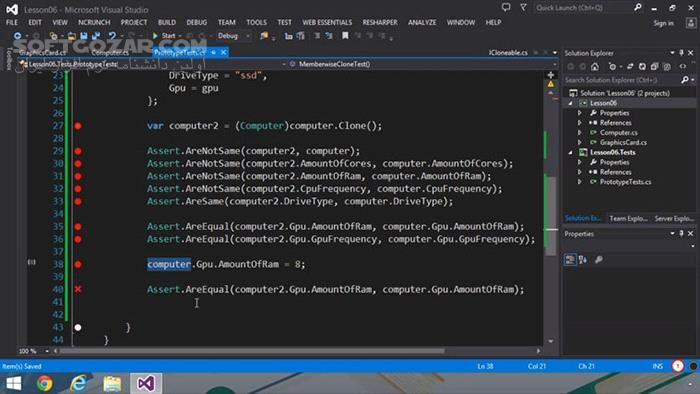Click the comment-out lines toolbar icon
Viewport: 700px width, 394px height.
317,36
